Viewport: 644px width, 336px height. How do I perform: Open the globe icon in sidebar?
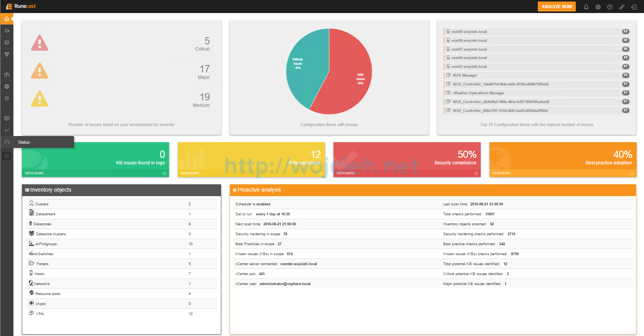click(x=7, y=87)
